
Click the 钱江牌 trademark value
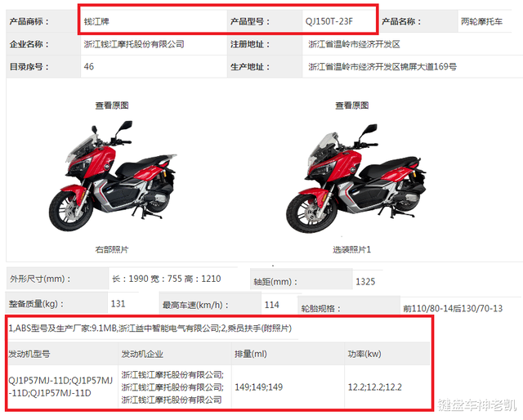[x=96, y=22]
